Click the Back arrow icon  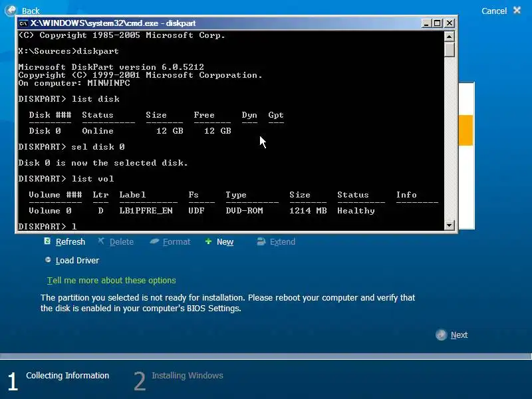11,10
